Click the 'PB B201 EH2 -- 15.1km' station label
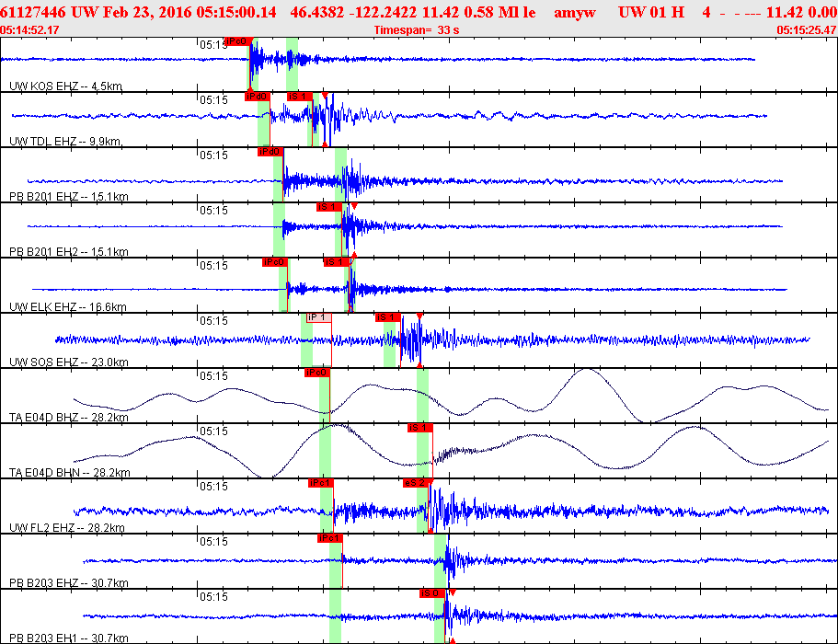The width and height of the screenshot is (838, 644). coord(69,252)
